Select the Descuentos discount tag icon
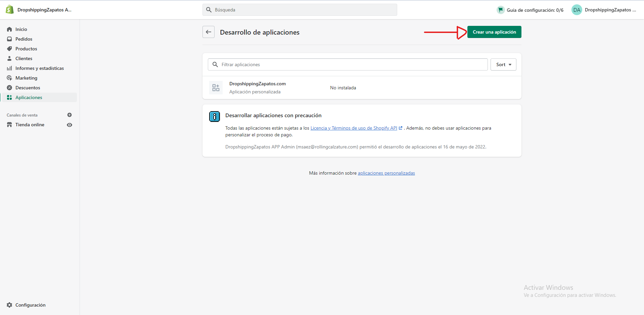This screenshot has width=644, height=315. tap(9, 88)
